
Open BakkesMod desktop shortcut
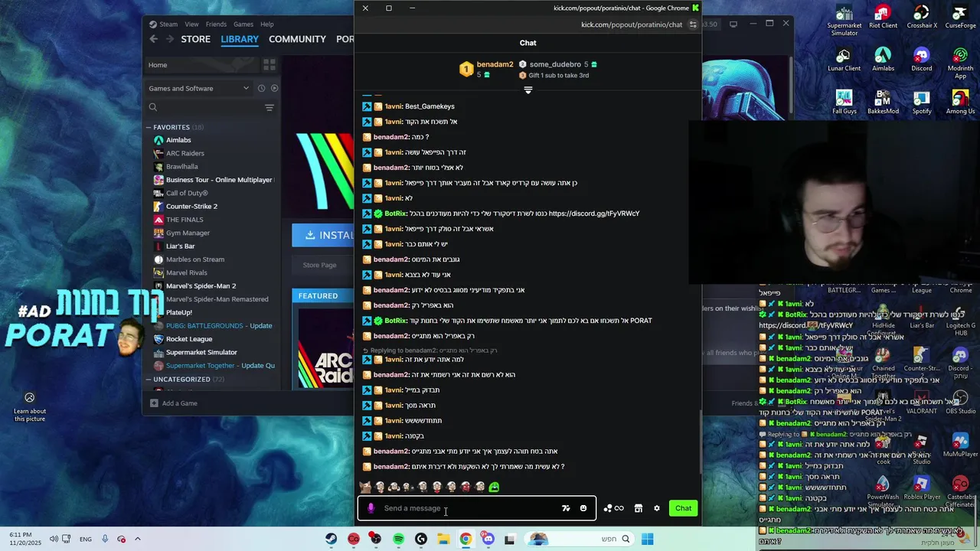883,103
